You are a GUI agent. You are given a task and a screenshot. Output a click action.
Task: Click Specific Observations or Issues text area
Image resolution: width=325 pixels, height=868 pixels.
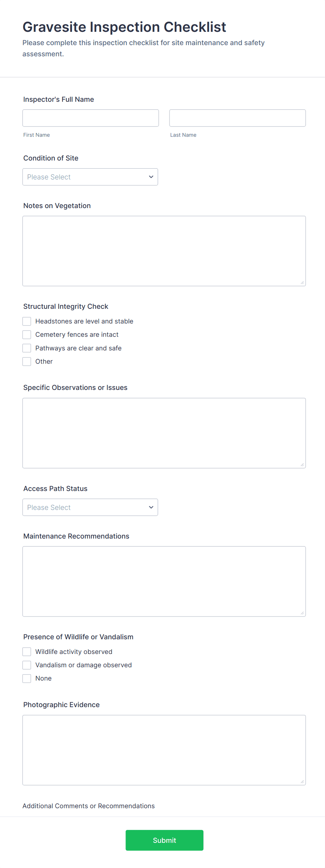point(164,433)
